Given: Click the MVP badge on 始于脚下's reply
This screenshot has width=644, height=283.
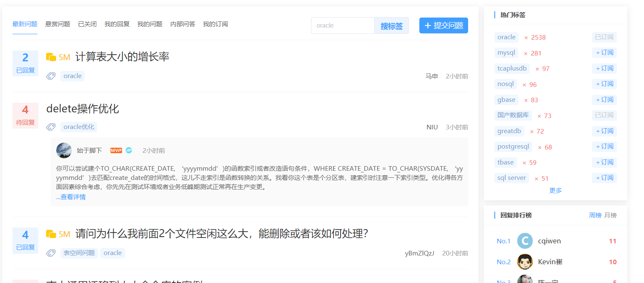Looking at the screenshot, I should (x=116, y=150).
